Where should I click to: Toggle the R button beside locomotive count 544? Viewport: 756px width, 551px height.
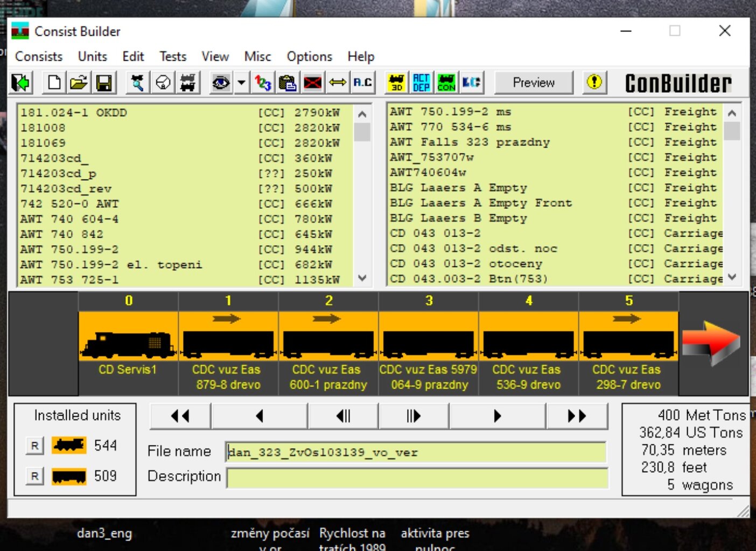click(35, 446)
